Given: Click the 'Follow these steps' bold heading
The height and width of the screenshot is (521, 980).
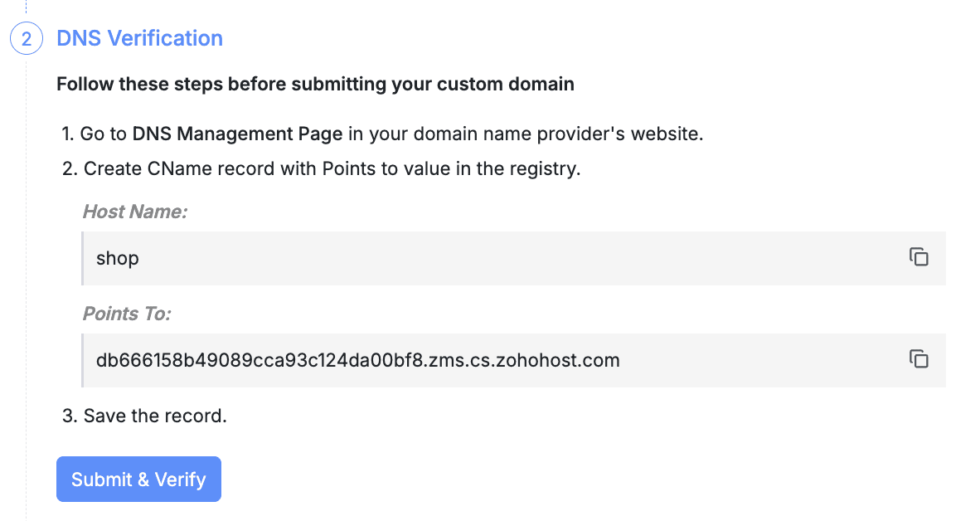Looking at the screenshot, I should pyautogui.click(x=315, y=84).
